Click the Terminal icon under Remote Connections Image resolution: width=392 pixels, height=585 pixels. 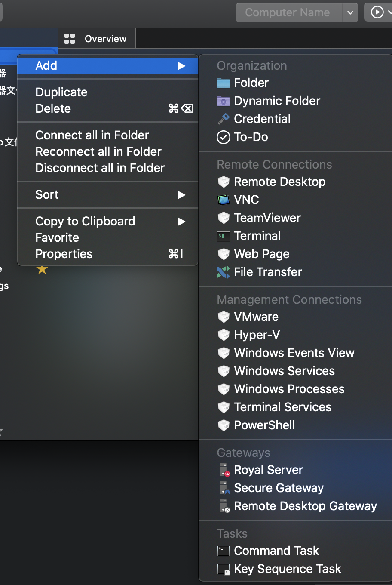(x=224, y=236)
